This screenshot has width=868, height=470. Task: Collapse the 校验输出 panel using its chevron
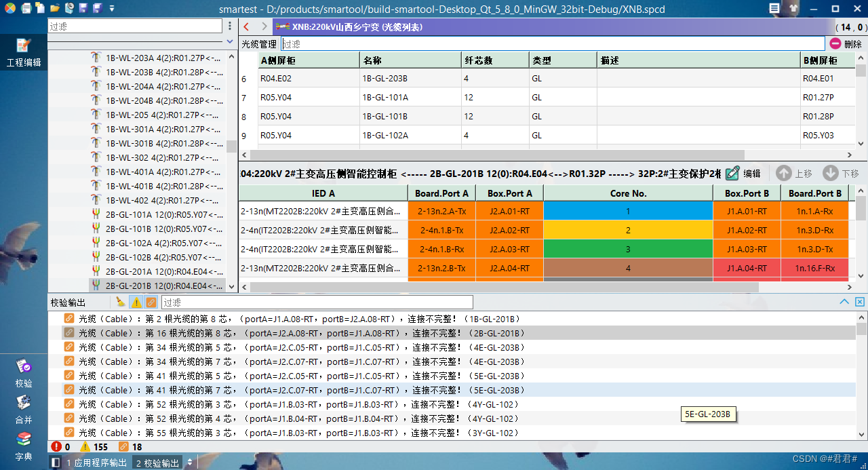click(845, 301)
